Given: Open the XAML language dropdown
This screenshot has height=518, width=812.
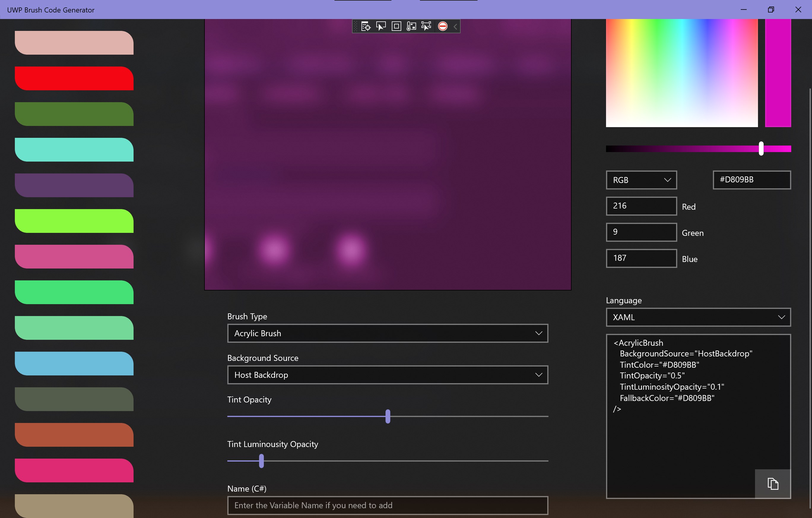Looking at the screenshot, I should (698, 317).
